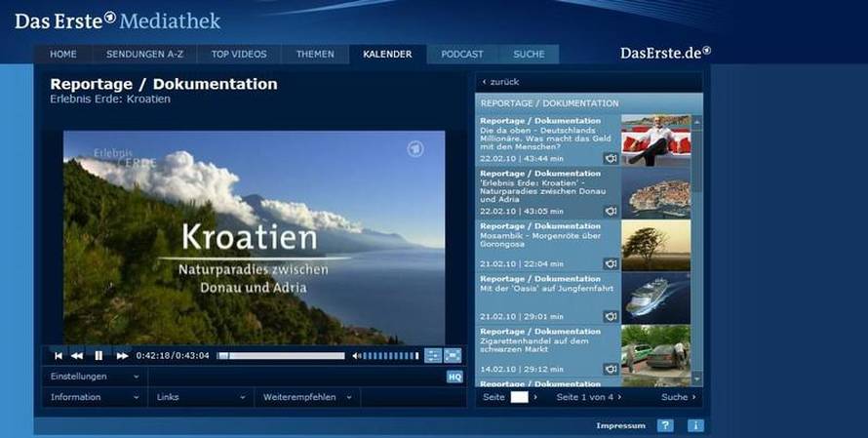Open help with the question mark icon

[x=665, y=425]
